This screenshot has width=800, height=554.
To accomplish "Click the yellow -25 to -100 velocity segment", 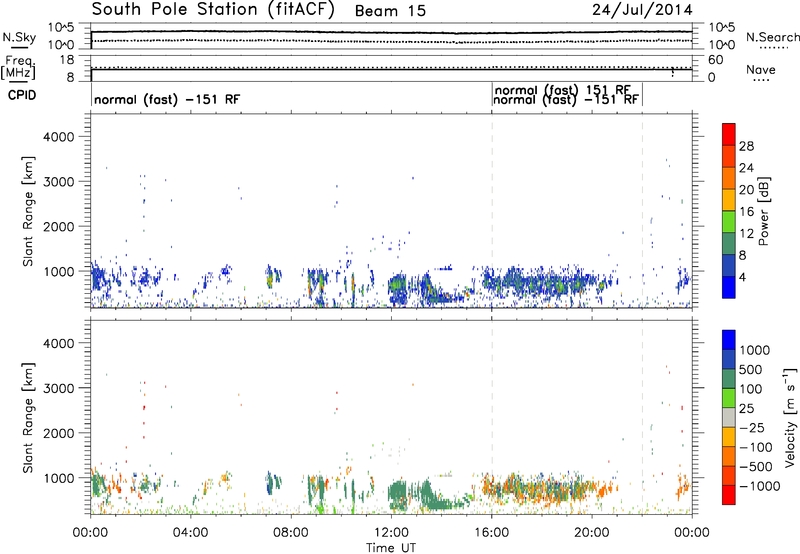I will click(729, 437).
